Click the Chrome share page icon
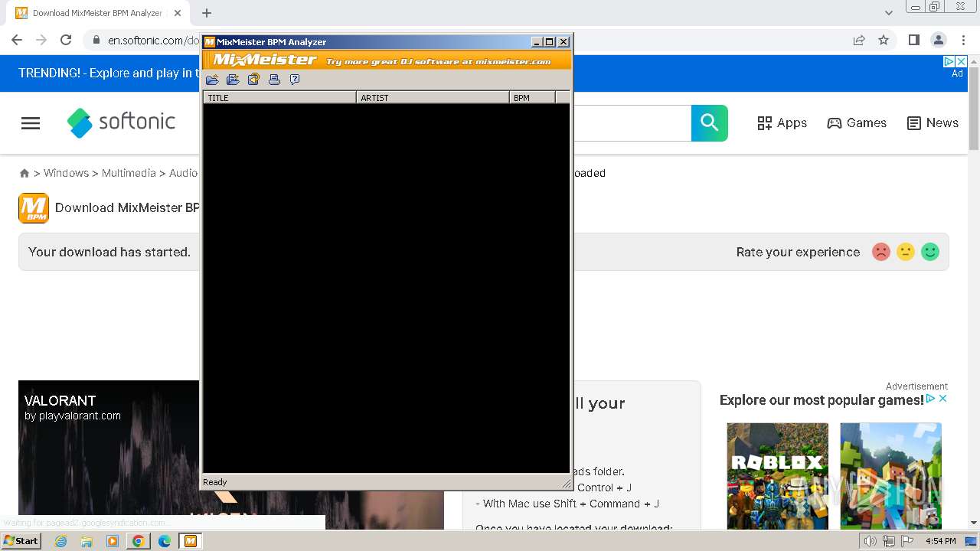Image resolution: width=980 pixels, height=551 pixels. 859,41
